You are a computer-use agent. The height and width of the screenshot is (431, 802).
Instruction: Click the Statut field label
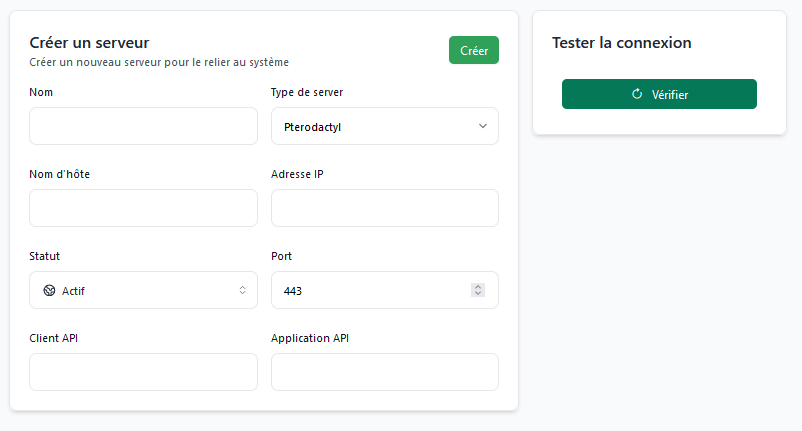pos(45,256)
